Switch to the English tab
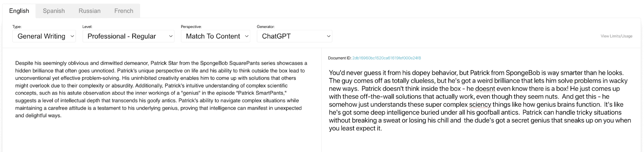Screen dimensions: 644x152 (x=19, y=11)
